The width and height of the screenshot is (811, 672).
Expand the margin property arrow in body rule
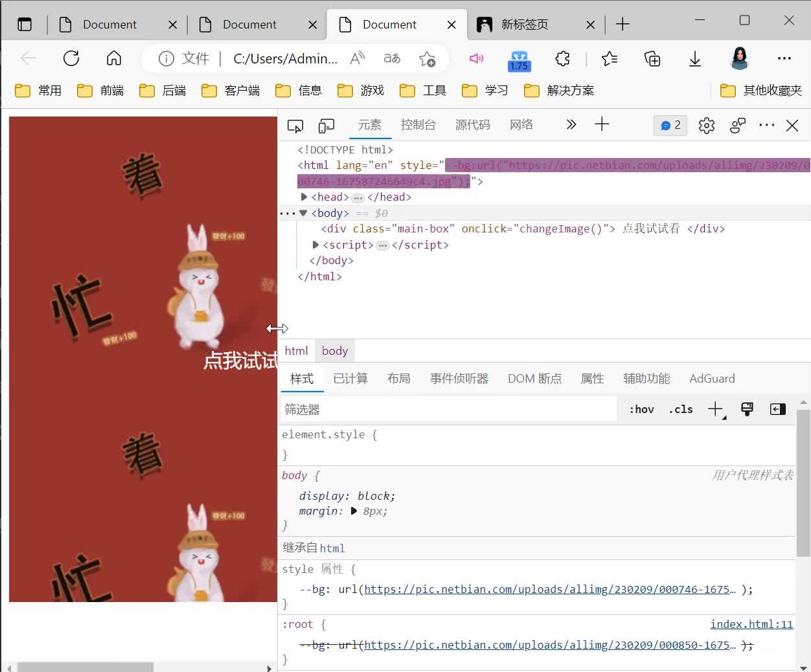click(353, 511)
